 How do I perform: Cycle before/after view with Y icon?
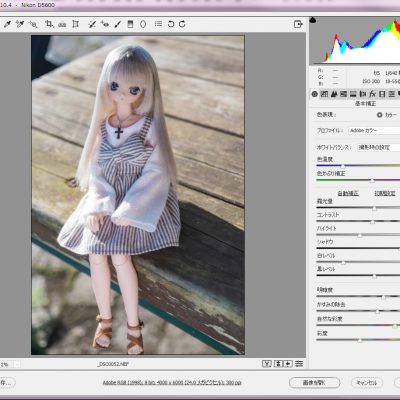(x=266, y=364)
